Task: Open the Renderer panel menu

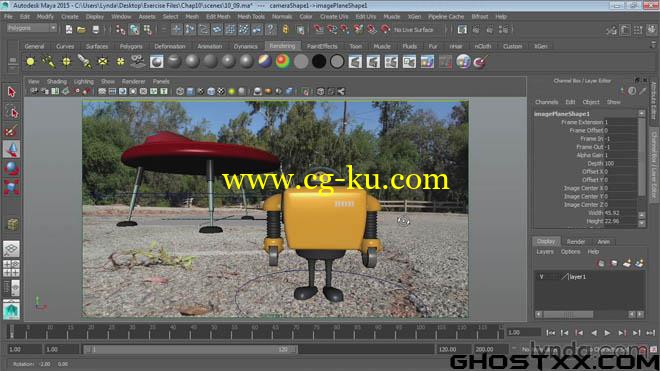Action: (x=133, y=81)
